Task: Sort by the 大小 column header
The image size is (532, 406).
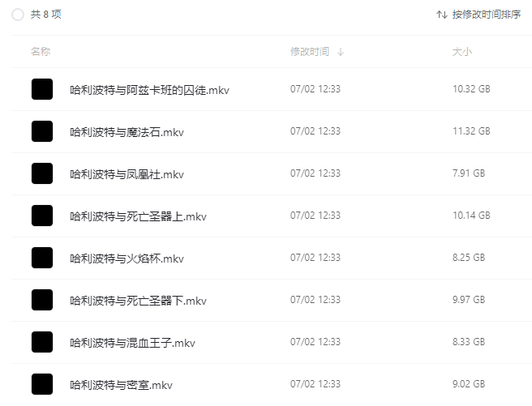Action: (462, 52)
